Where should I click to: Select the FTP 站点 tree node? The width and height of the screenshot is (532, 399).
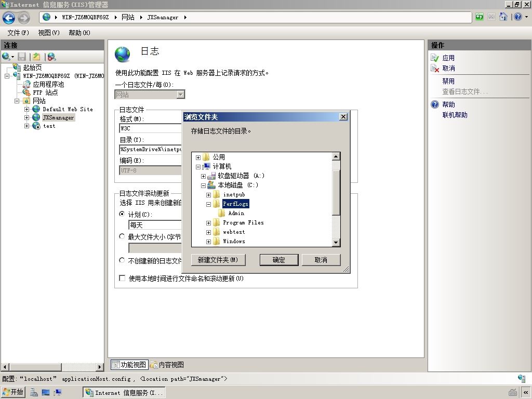(x=45, y=92)
